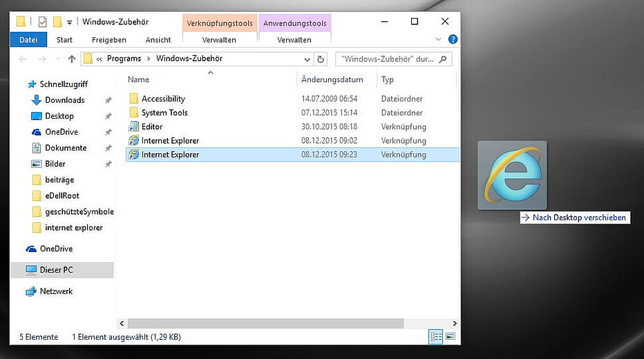The height and width of the screenshot is (359, 644).
Task: Refresh the current folder view
Action: point(321,59)
